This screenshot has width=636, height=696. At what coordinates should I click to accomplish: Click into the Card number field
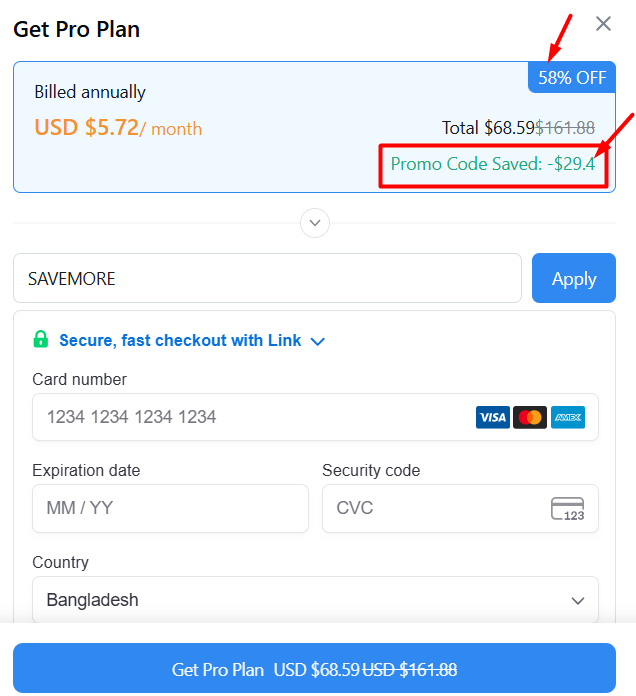(x=250, y=417)
